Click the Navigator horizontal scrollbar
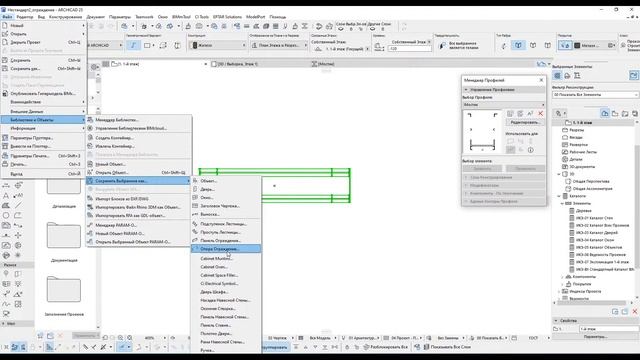 coord(590,303)
